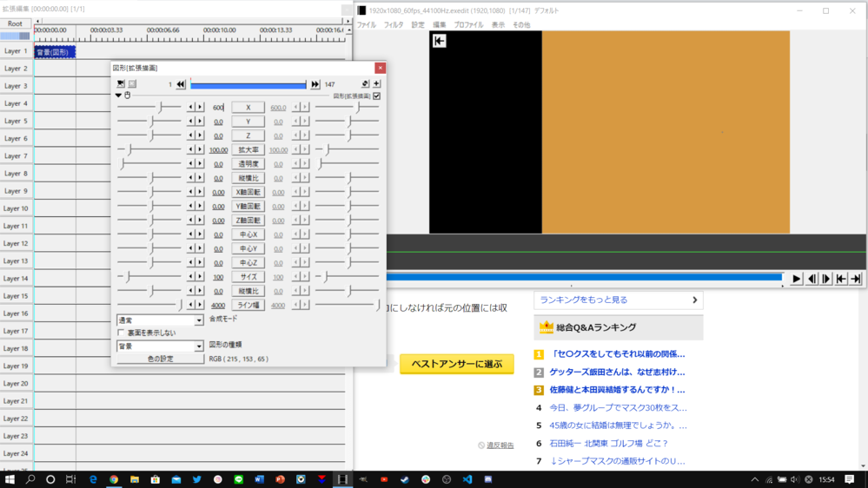868x488 pixels.
Task: Go to the object's end frame (double-right arrow)
Action: (315, 84)
